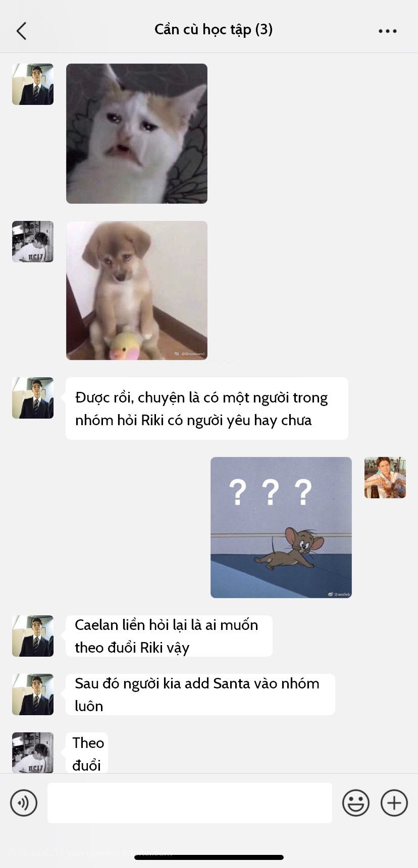Viewport: 418px width, 868px height.
Task: Tap the voice message icon
Action: 24,802
